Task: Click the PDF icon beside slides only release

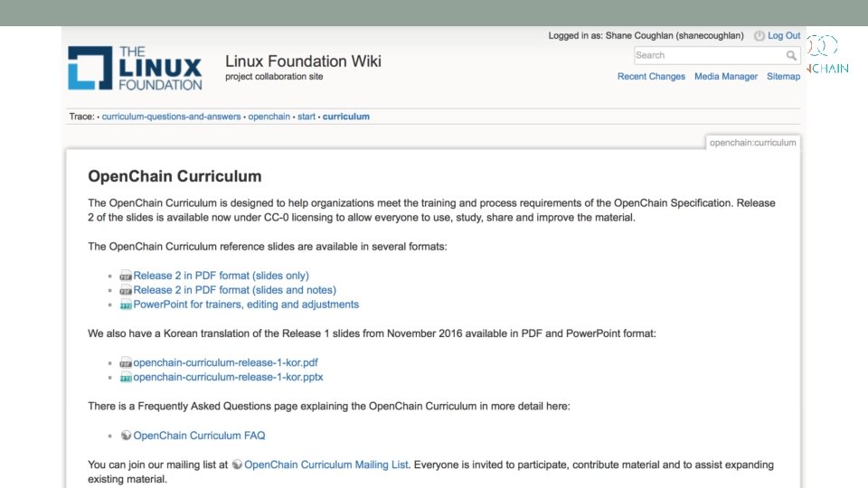Action: pos(126,276)
